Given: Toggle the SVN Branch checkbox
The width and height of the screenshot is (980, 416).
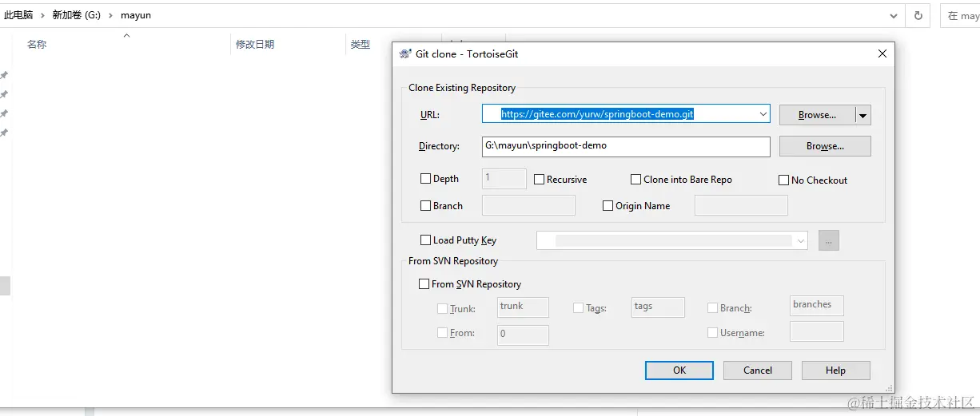Looking at the screenshot, I should click(712, 308).
